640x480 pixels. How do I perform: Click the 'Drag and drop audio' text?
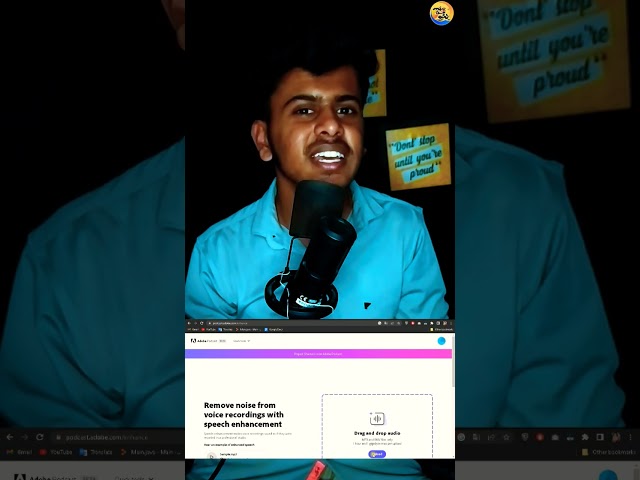(377, 433)
